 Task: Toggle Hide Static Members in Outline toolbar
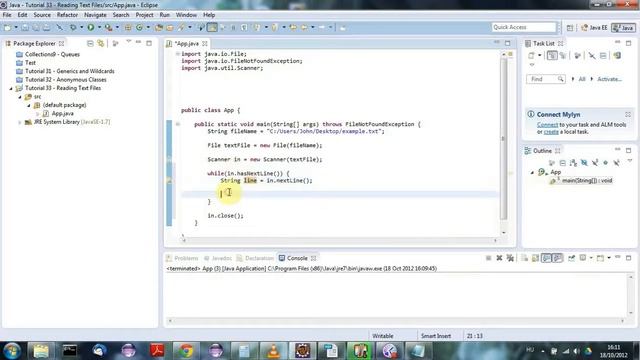pyautogui.click(x=595, y=163)
